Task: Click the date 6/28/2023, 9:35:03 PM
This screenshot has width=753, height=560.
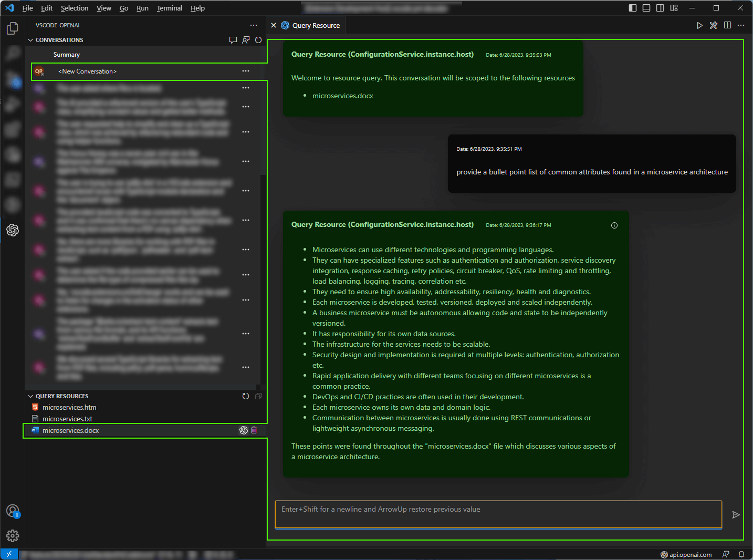Action: click(518, 55)
